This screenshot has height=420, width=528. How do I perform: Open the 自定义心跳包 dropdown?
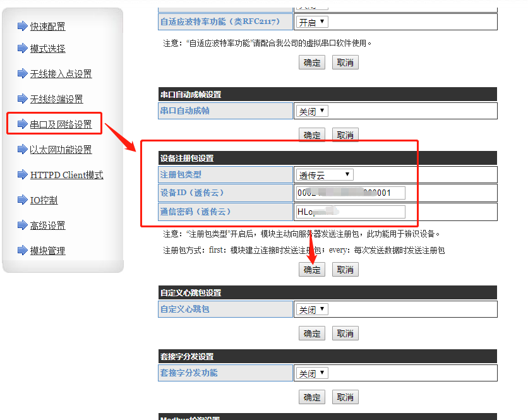click(x=312, y=309)
